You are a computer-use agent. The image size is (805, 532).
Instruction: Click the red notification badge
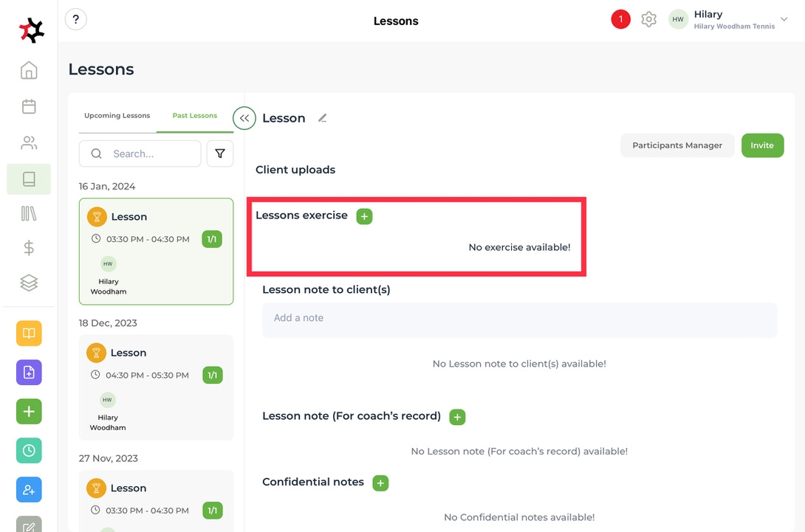[620, 20]
